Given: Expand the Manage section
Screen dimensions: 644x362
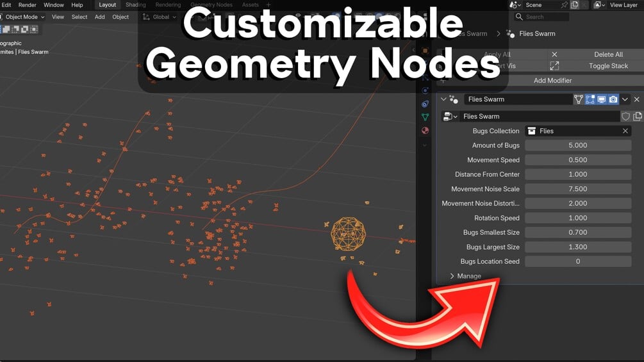Looking at the screenshot, I should pyautogui.click(x=466, y=276).
